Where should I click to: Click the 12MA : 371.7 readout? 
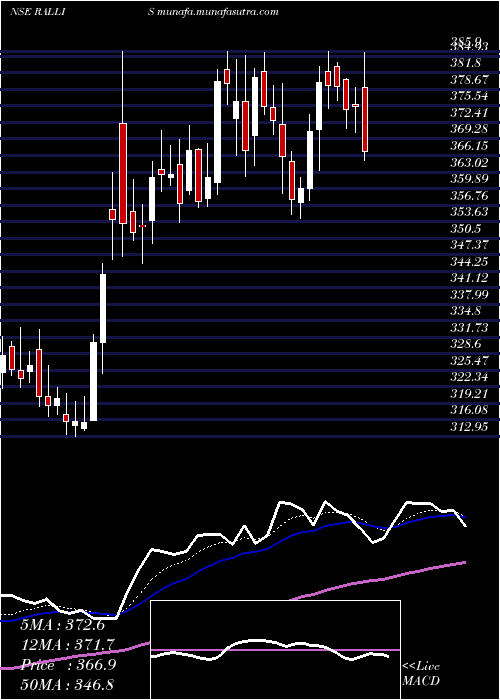[68, 645]
